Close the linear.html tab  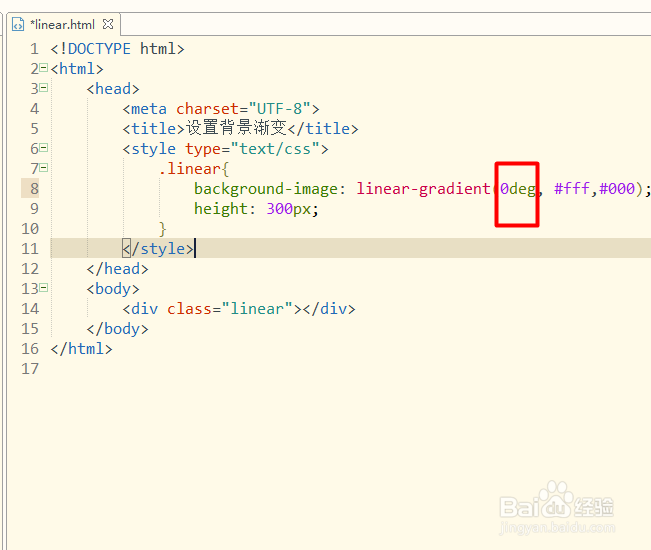click(108, 24)
